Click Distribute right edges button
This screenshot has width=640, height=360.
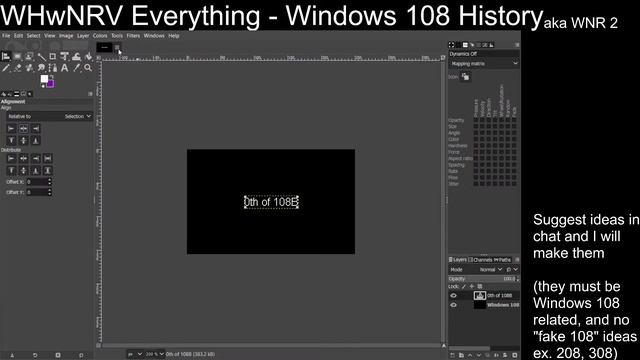(36, 158)
